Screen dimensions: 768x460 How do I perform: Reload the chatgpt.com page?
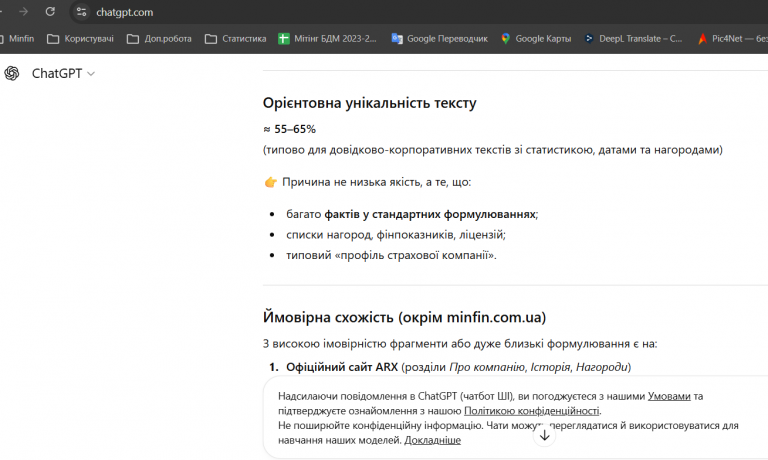(50, 12)
